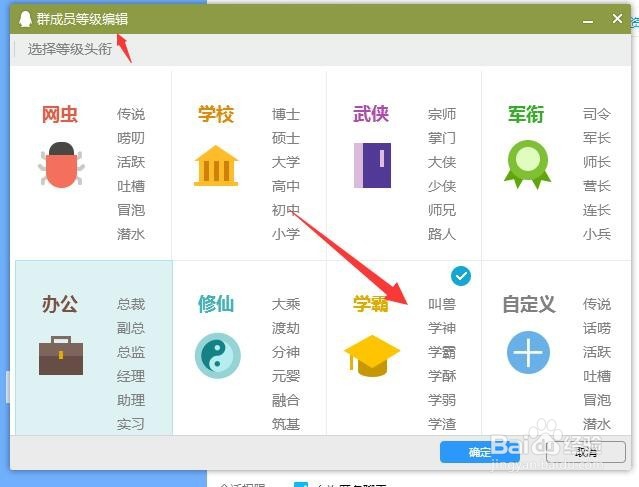Toggle the blue checkmark on 学霸 card
Screen dimensions: 639x487
coord(461,276)
